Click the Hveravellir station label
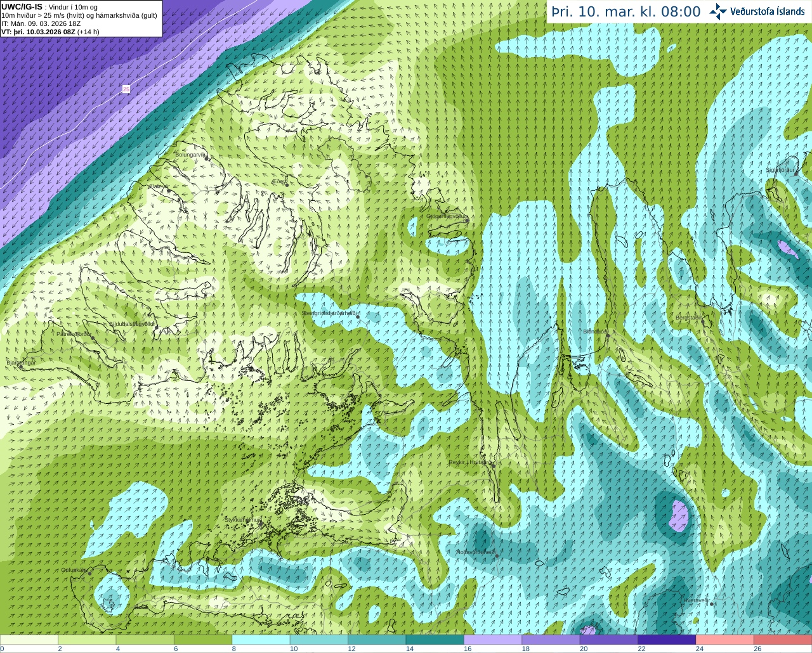 696,600
